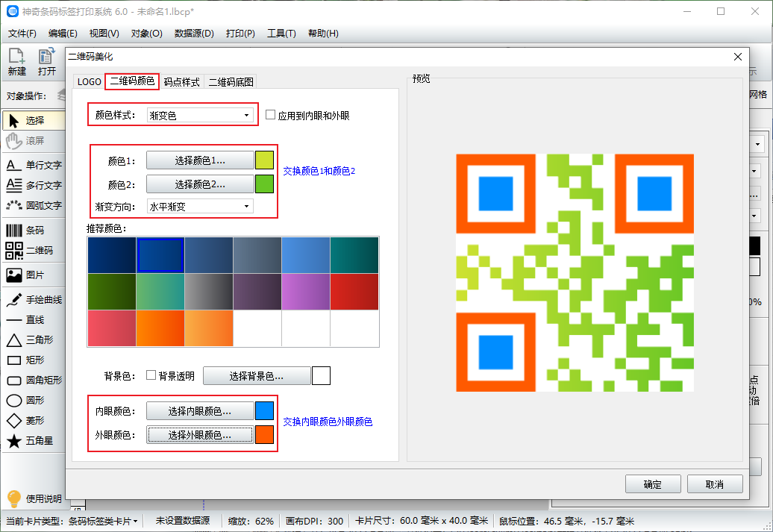Click the blue inner-eye color swatch
This screenshot has height=532, width=773.
tap(264, 410)
